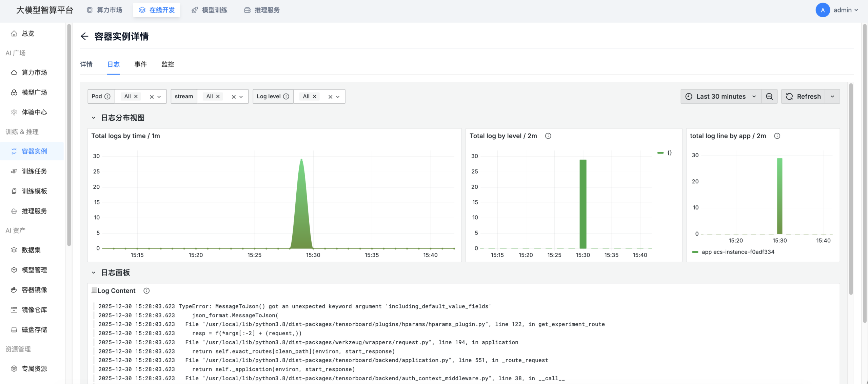The image size is (868, 384).
Task: Switch to the 监控 tab
Action: [x=167, y=64]
